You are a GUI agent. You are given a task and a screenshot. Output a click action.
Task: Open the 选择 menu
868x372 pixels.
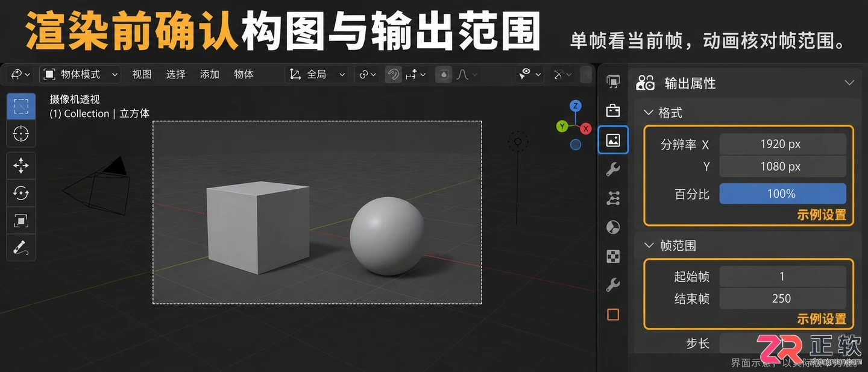tap(175, 75)
